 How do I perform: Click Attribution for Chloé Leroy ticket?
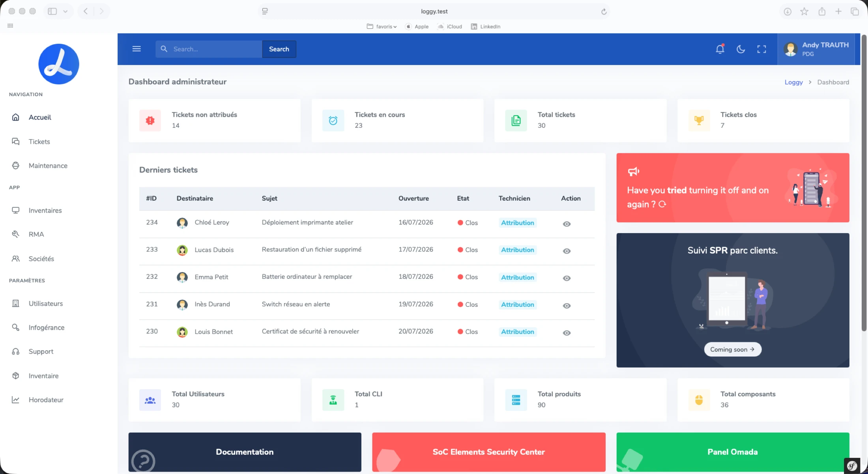click(518, 223)
